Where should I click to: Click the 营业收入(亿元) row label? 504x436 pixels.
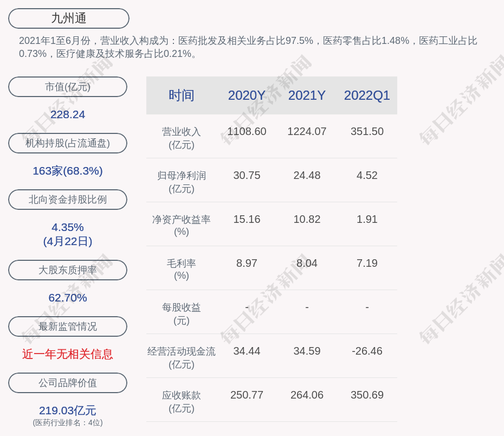click(182, 138)
